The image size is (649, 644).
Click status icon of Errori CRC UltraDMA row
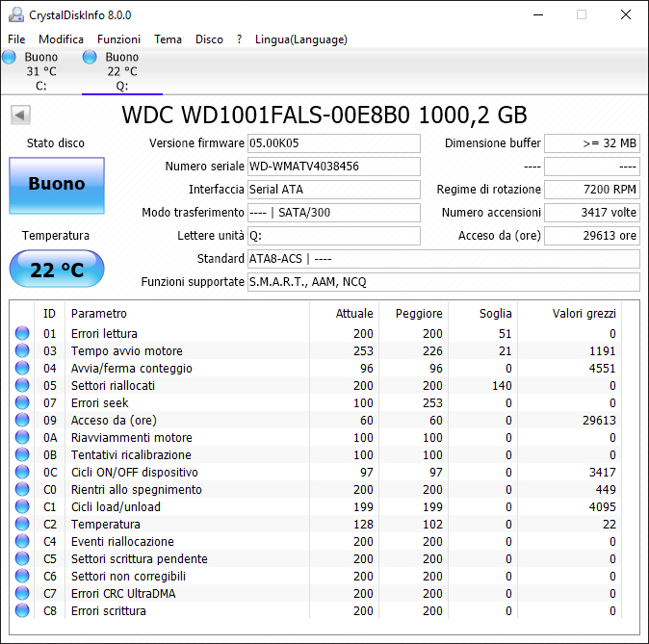click(22, 593)
